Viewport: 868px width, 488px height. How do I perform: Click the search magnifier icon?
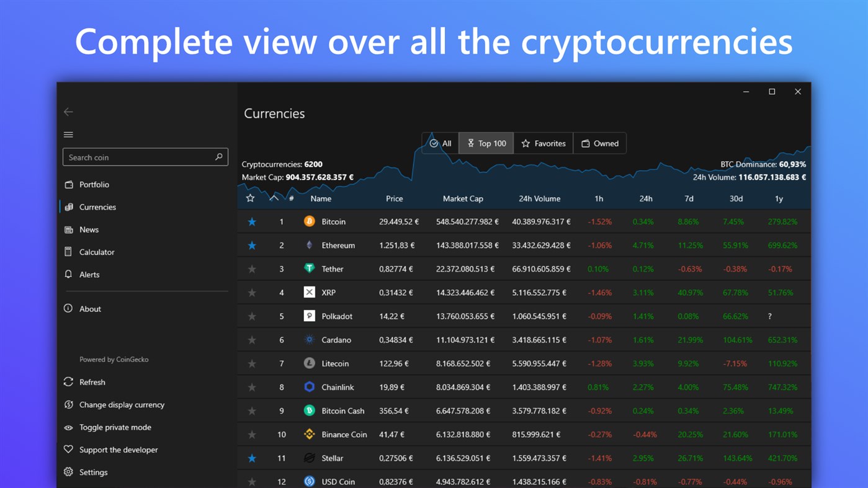click(x=218, y=157)
